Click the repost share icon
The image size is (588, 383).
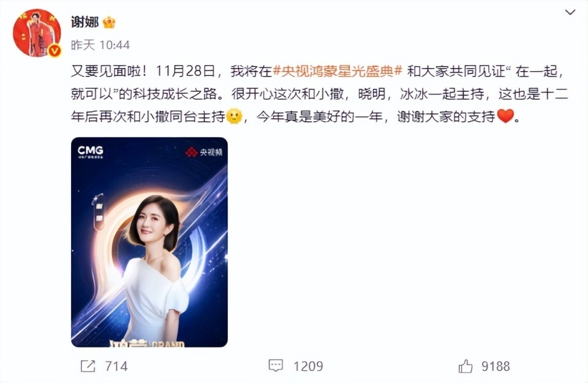tap(88, 366)
